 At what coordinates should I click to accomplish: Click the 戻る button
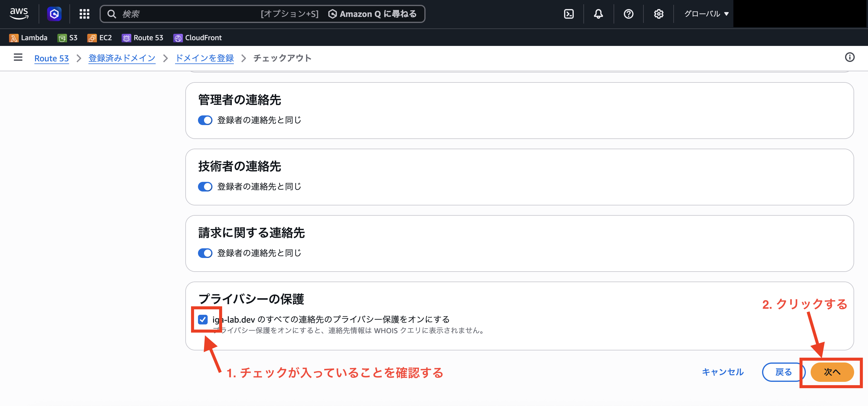tap(783, 372)
